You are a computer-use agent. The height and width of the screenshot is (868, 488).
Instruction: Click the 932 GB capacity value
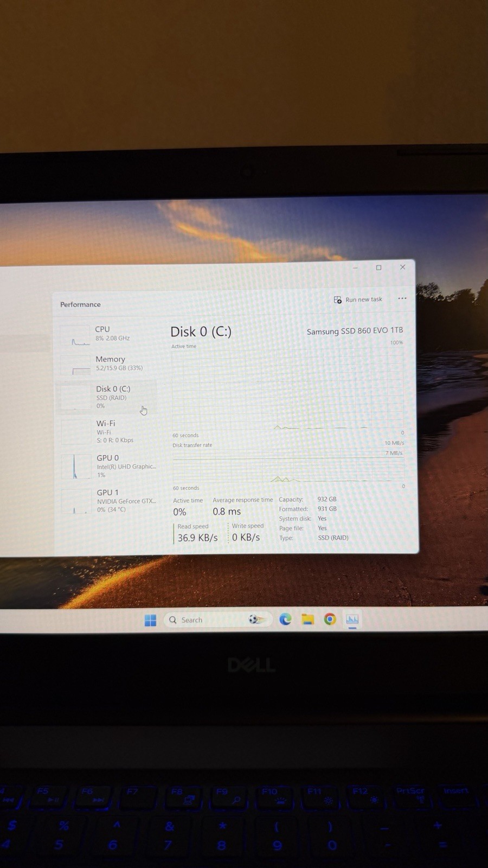pyautogui.click(x=327, y=499)
